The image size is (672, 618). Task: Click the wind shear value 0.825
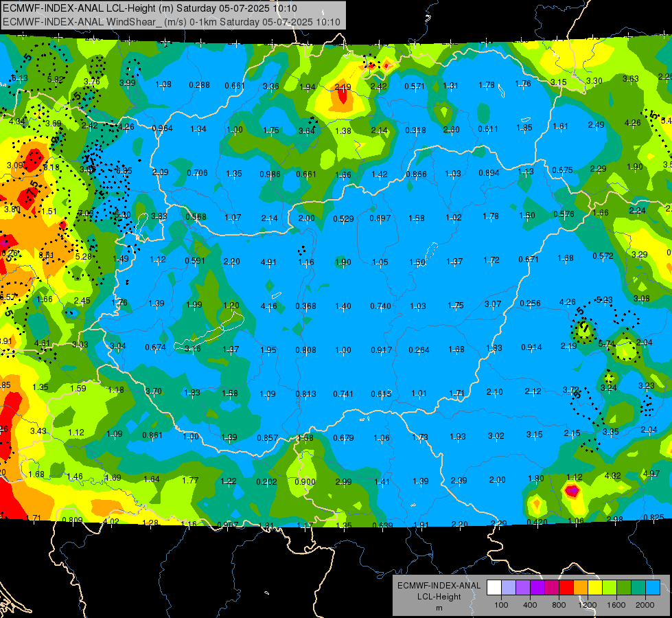(653, 518)
